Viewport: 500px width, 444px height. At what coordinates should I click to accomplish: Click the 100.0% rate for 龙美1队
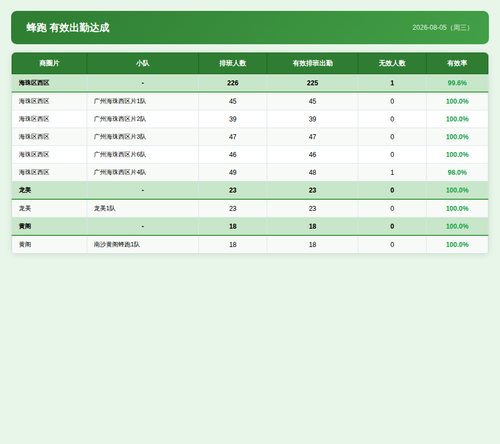tap(457, 208)
